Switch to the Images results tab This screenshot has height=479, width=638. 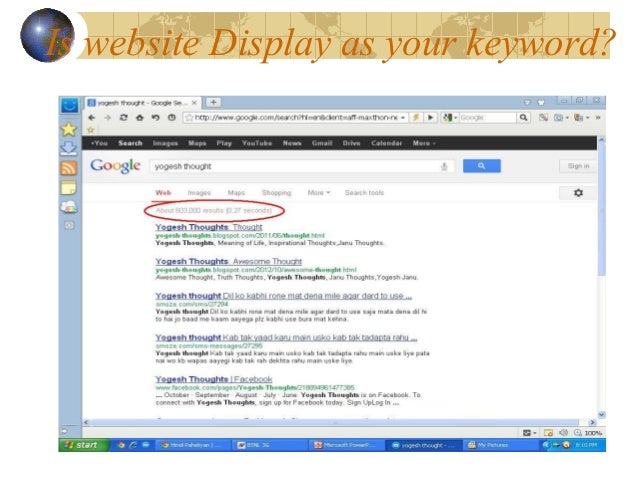[x=199, y=192]
